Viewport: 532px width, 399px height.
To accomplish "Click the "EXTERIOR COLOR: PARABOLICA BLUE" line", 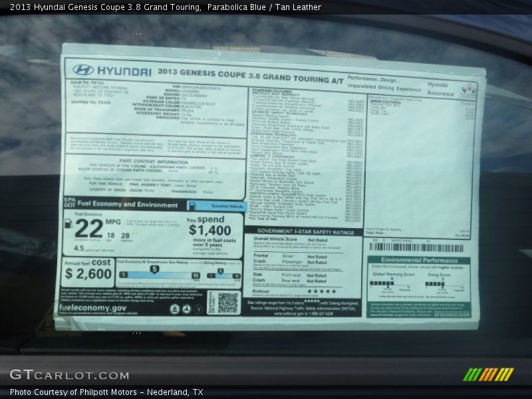I will (179, 102).
